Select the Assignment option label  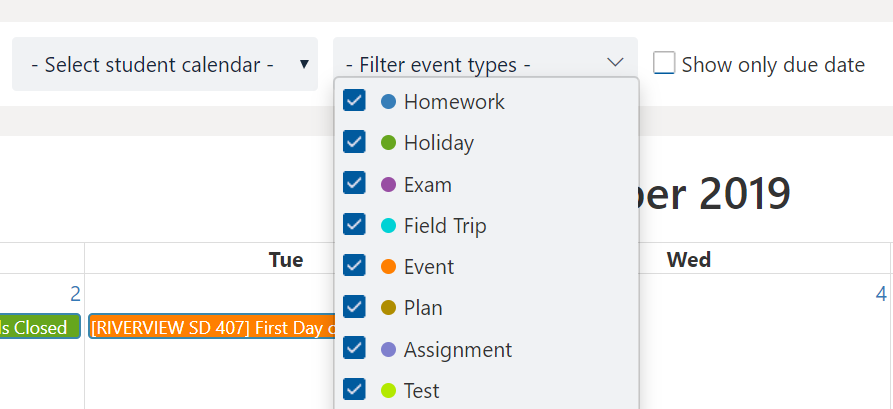pos(458,349)
